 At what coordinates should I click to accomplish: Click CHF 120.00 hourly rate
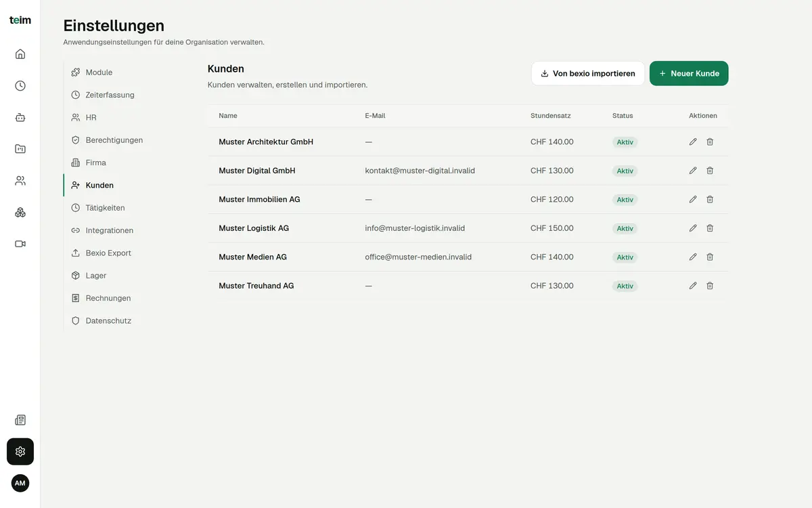click(552, 199)
